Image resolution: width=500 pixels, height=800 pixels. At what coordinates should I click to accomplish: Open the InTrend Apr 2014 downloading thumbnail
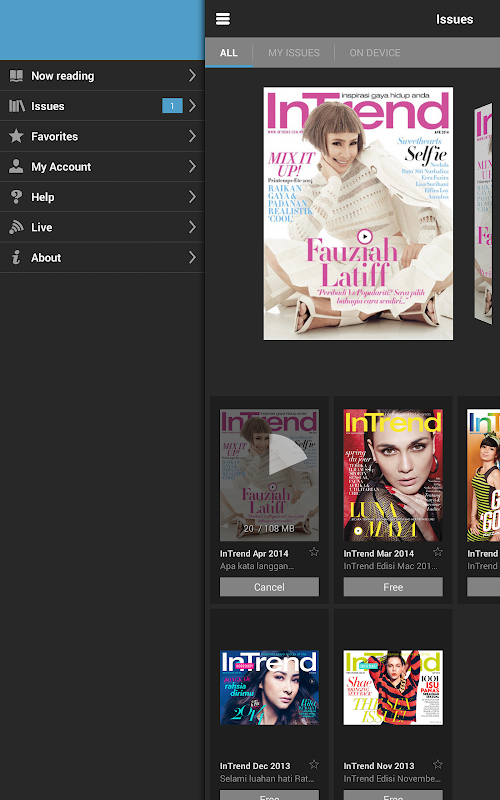(x=269, y=475)
